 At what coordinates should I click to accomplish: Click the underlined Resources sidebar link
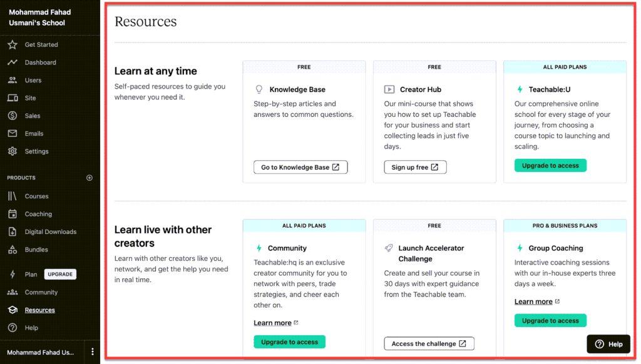pyautogui.click(x=39, y=310)
